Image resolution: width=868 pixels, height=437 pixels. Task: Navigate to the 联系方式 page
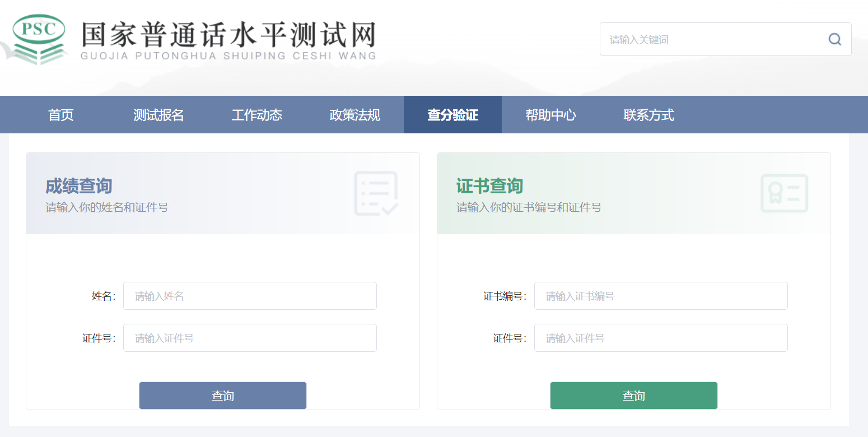(648, 115)
